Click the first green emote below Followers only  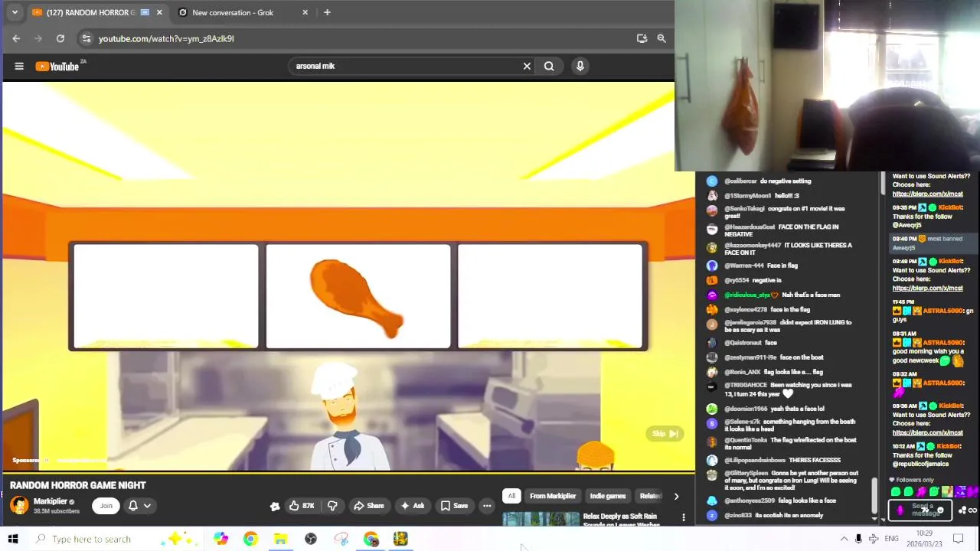[896, 492]
